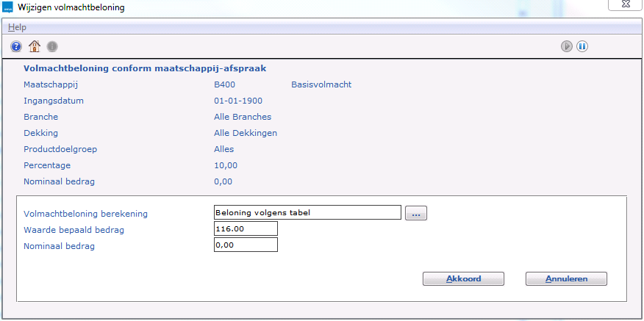Click the blue question mark help icon
Viewport: 644px width, 321px height.
point(16,46)
